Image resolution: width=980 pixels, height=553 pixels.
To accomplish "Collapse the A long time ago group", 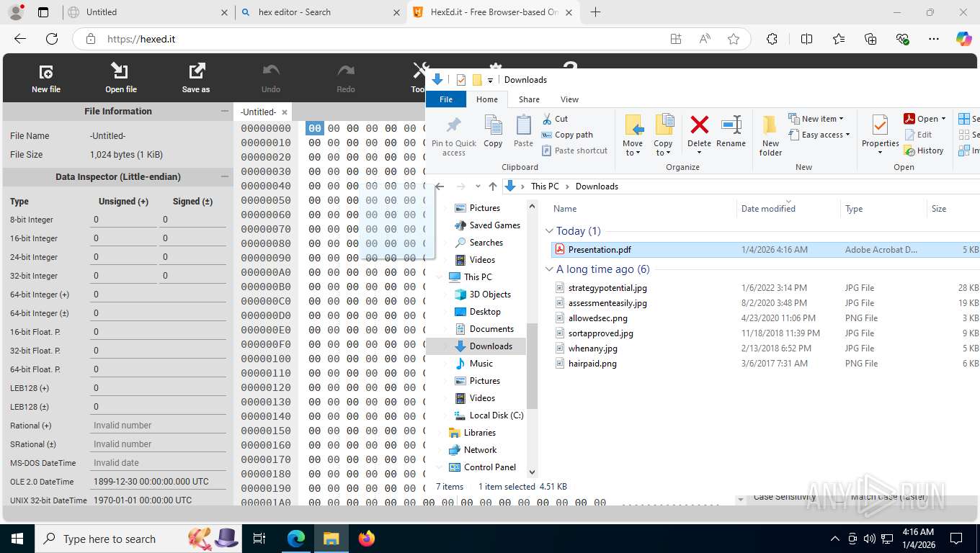I will 550,269.
